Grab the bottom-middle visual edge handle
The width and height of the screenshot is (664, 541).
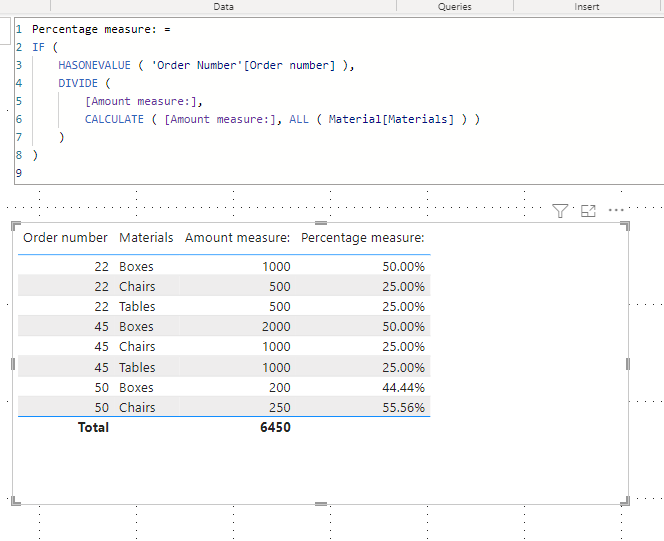point(321,504)
